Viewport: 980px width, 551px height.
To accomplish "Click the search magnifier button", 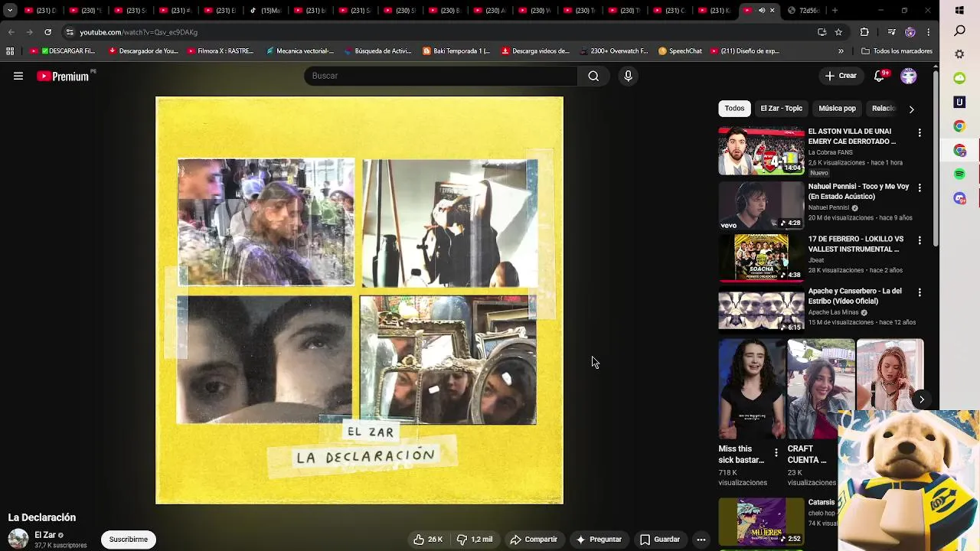I will (593, 76).
